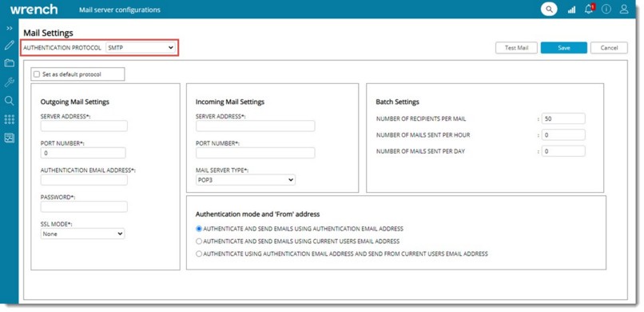Click the Save button
Image resolution: width=644 pixels, height=312 pixels.
[x=564, y=48]
